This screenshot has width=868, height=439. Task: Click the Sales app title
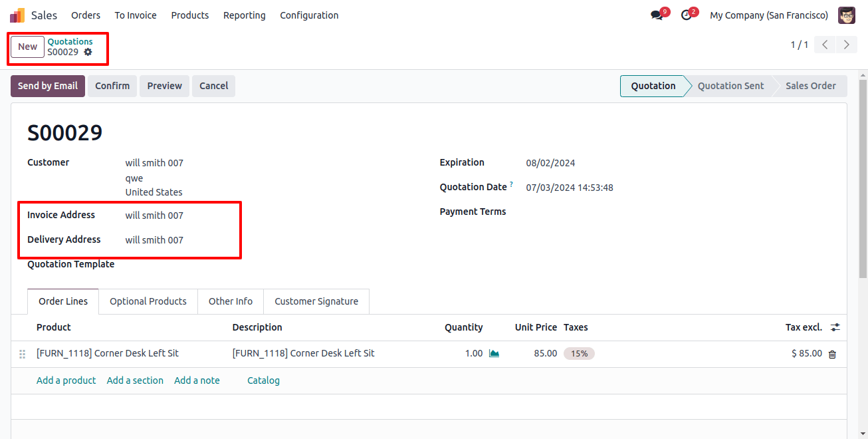click(45, 15)
